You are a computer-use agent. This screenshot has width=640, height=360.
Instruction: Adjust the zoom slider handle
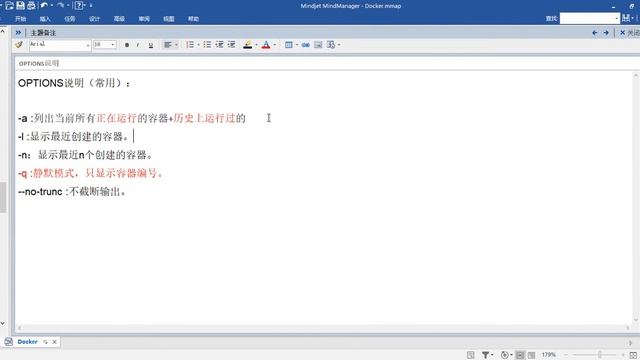point(600,355)
